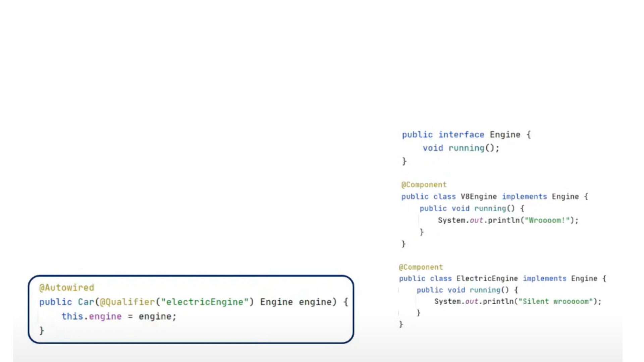Image resolution: width=644 pixels, height=362 pixels.
Task: Click the implements Engine keyword on V8Engine
Action: click(x=525, y=196)
